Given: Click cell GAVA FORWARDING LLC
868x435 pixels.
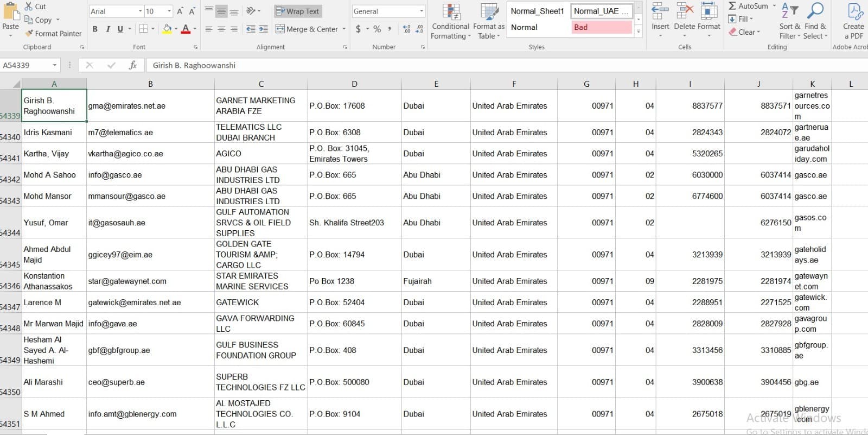Looking at the screenshot, I should pos(261,323).
